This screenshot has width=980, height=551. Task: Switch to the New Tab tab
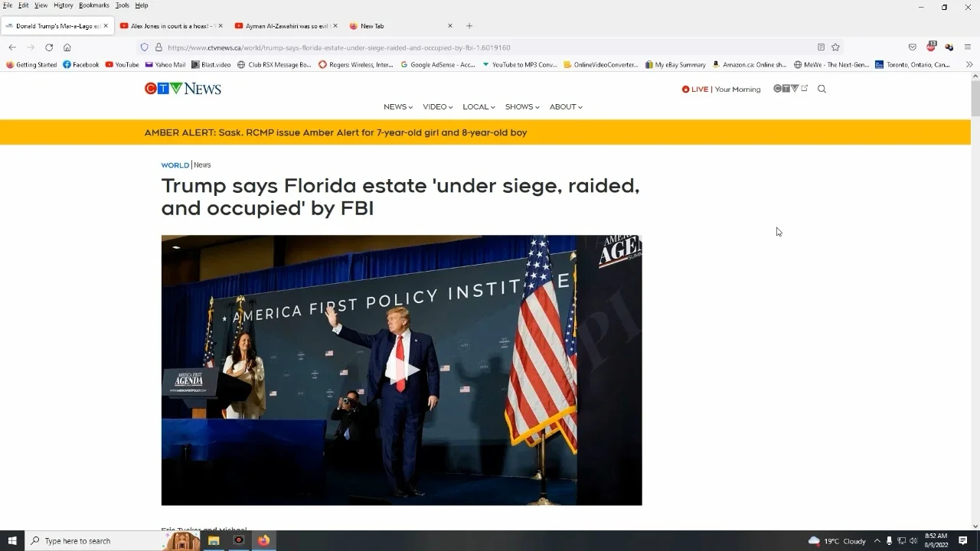coord(400,26)
